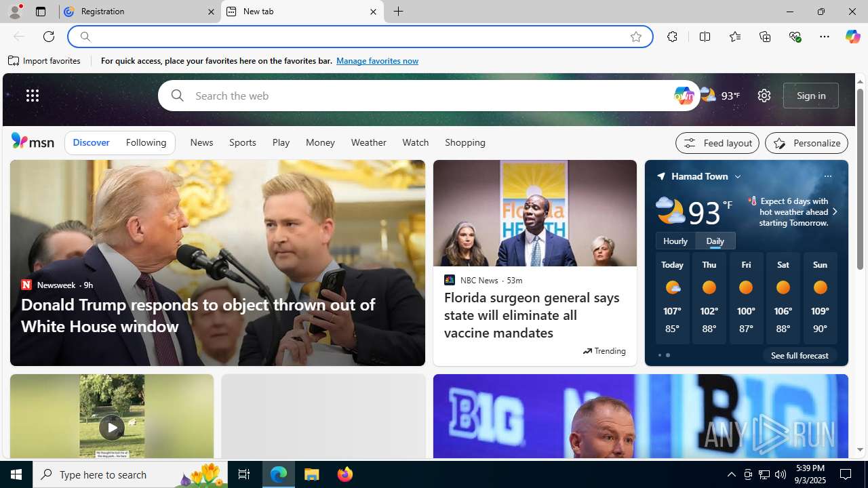Click the web search magnifier icon
Screen dimensions: 868x488
tap(177, 96)
